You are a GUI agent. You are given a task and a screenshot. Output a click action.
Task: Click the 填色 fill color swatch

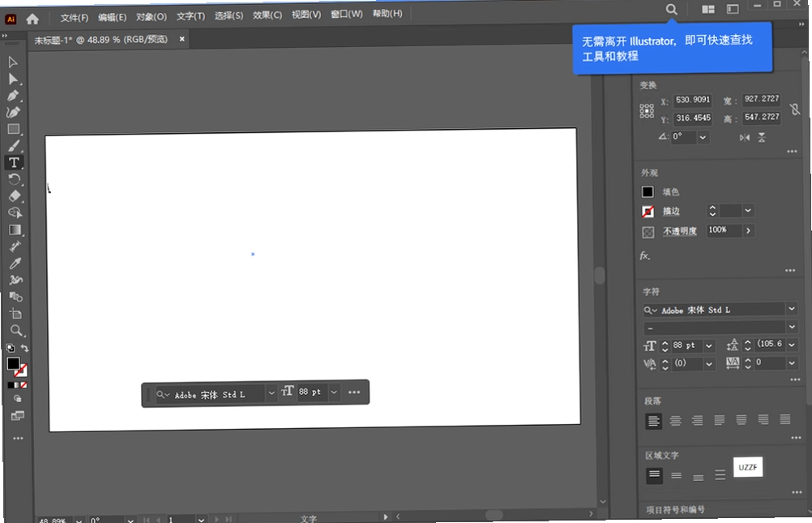(647, 192)
